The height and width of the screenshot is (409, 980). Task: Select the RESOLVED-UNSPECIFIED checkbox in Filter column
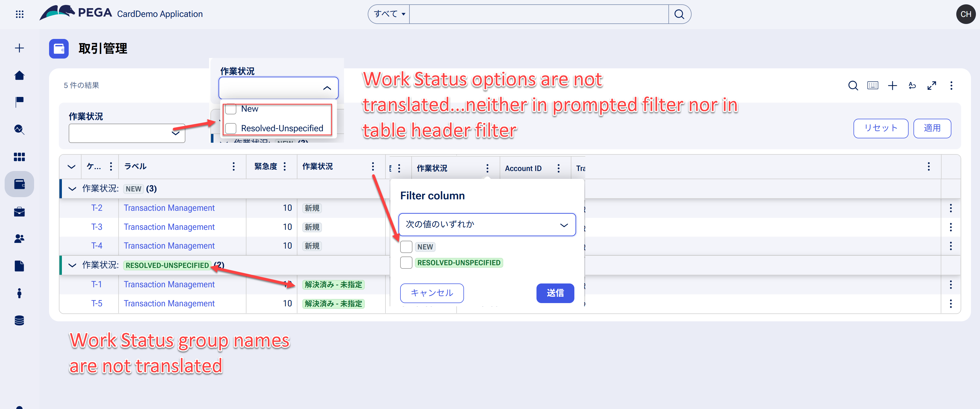coord(406,262)
